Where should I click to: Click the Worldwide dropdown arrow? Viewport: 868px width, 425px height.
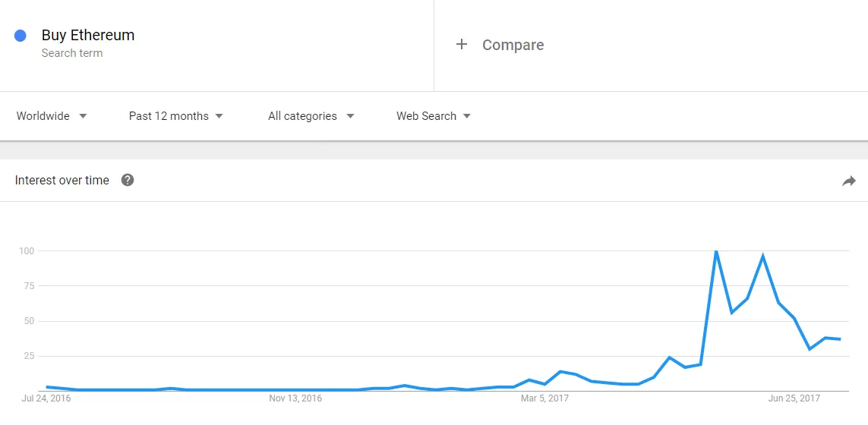click(x=83, y=116)
